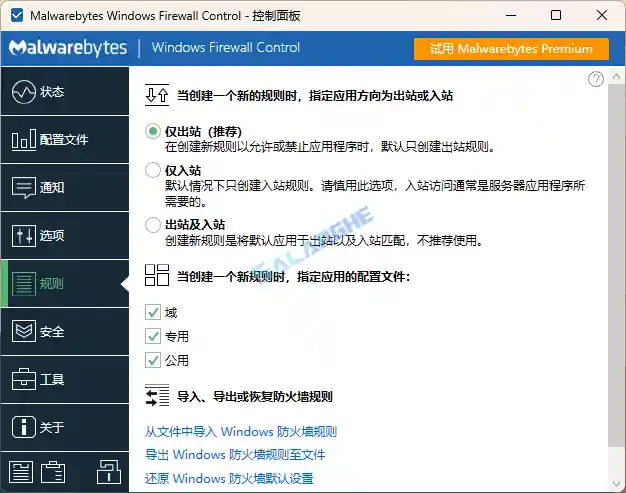Click the help question mark icon
The image size is (626, 493).
pyautogui.click(x=596, y=79)
